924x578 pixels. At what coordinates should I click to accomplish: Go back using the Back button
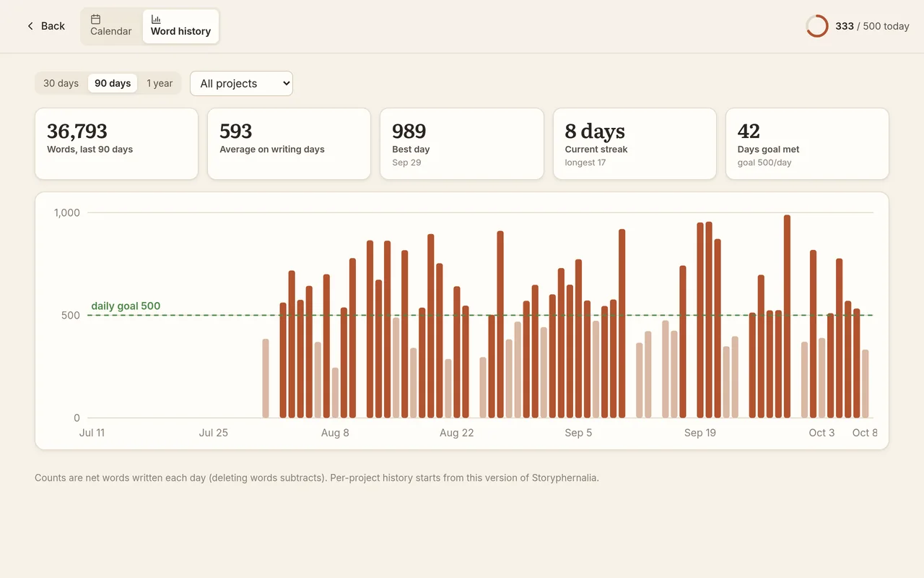45,26
